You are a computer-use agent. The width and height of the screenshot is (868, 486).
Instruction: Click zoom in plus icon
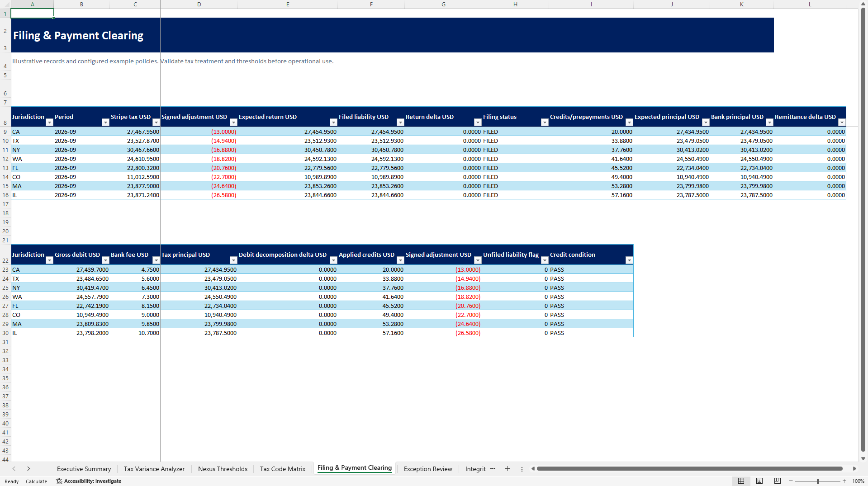844,481
